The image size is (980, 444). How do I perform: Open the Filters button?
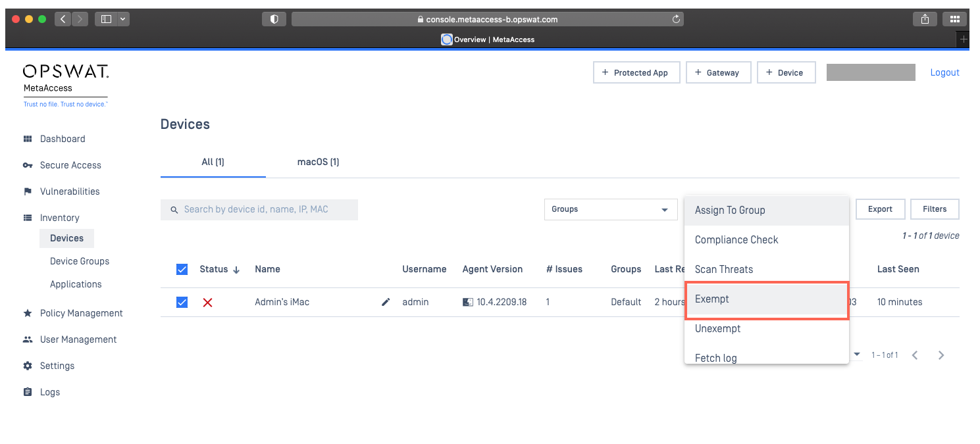[935, 209]
